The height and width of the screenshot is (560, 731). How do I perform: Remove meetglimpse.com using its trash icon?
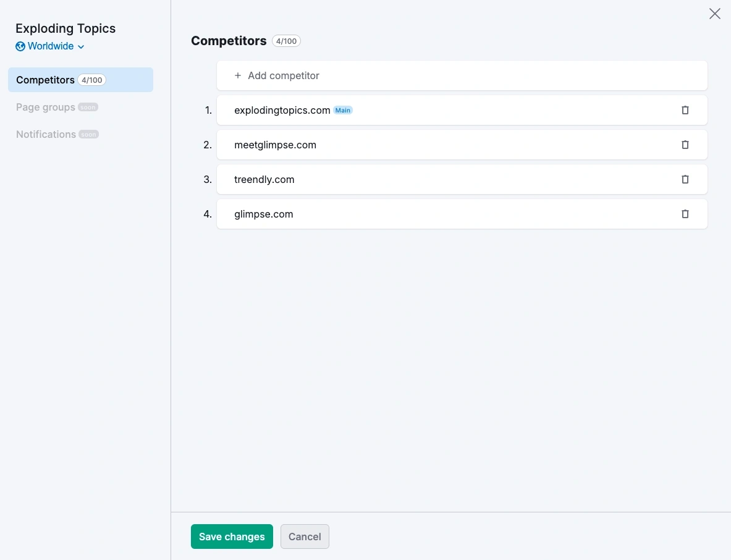click(685, 145)
